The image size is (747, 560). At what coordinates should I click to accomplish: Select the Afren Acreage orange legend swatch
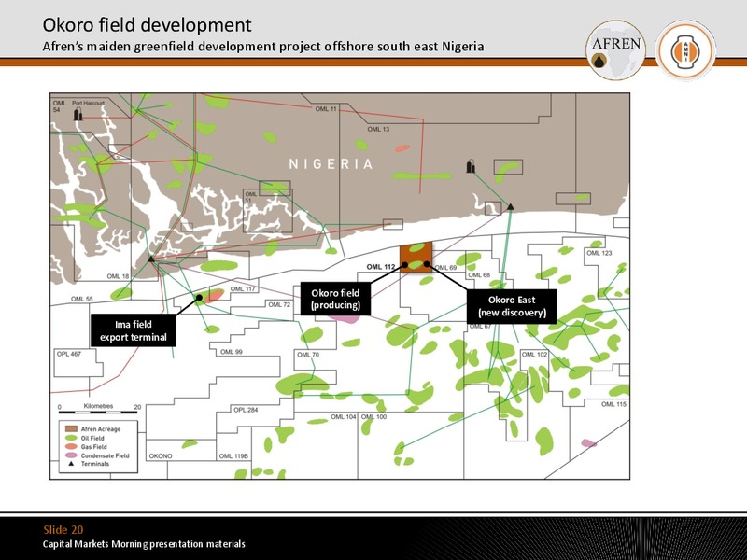click(72, 429)
